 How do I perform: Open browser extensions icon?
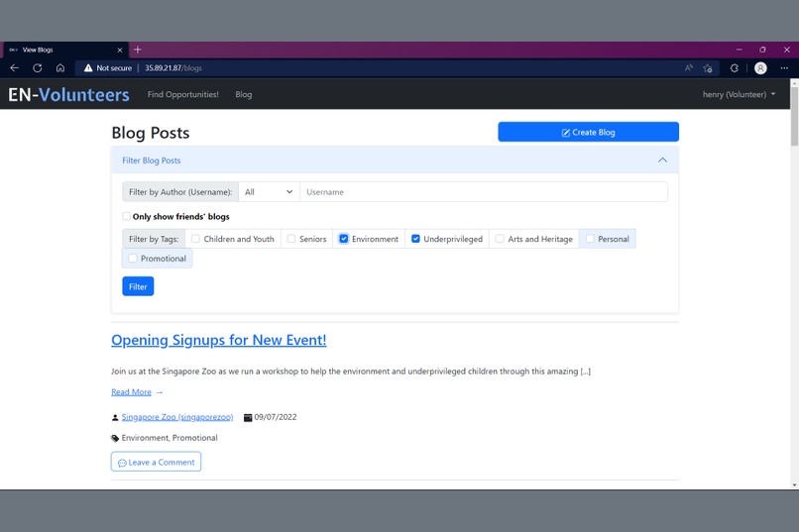tap(735, 67)
